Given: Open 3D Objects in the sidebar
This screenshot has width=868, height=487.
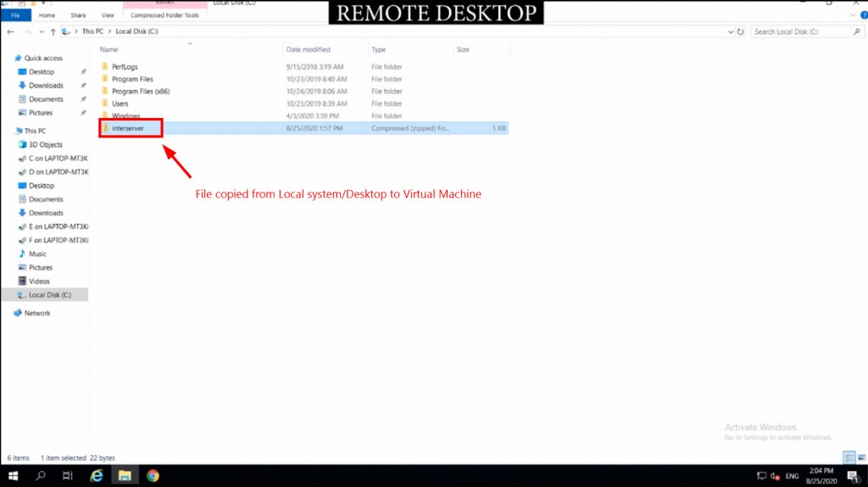Looking at the screenshot, I should point(46,144).
